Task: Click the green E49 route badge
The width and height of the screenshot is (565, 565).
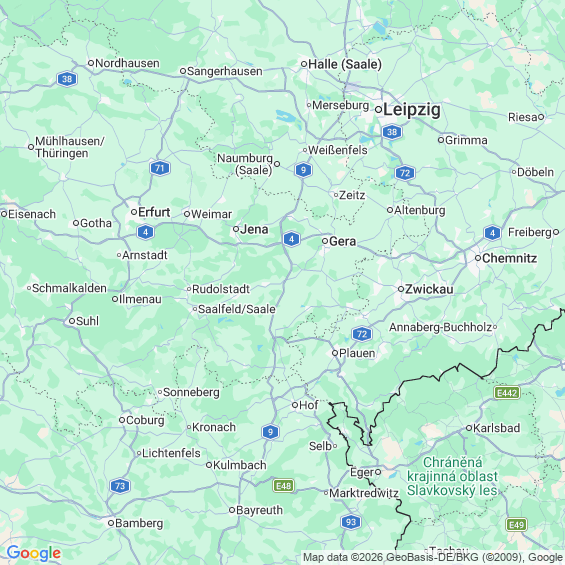Action: tap(516, 524)
